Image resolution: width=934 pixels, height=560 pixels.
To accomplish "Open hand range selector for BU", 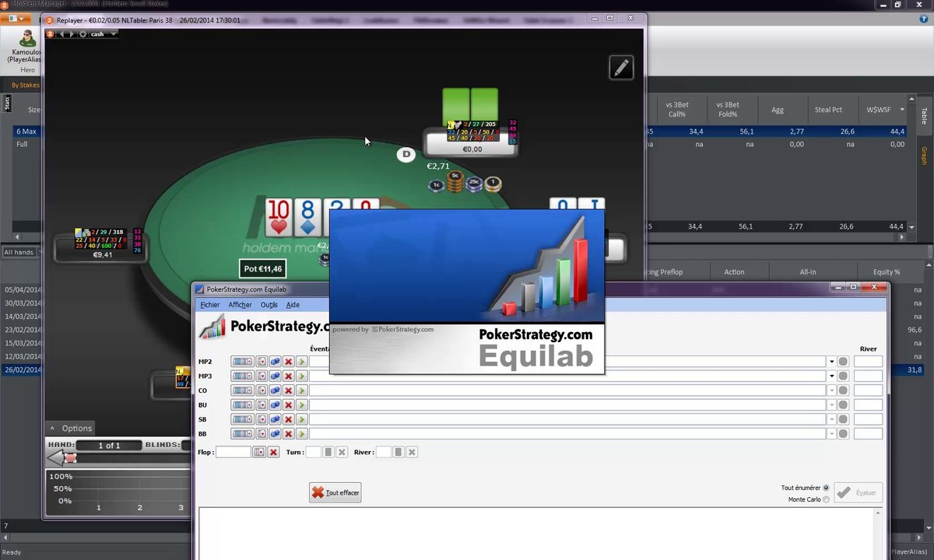I will coord(243,404).
